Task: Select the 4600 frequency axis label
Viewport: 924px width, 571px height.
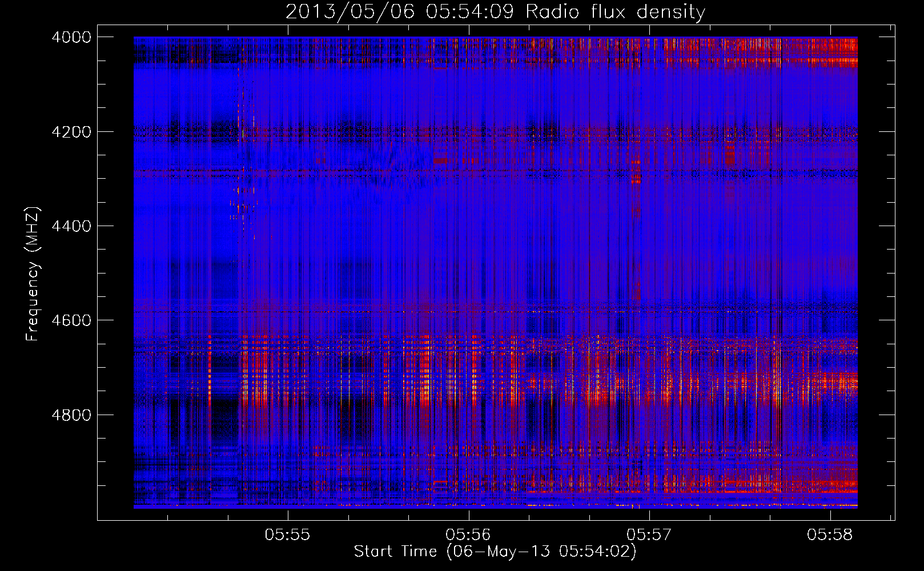Action: (x=71, y=320)
